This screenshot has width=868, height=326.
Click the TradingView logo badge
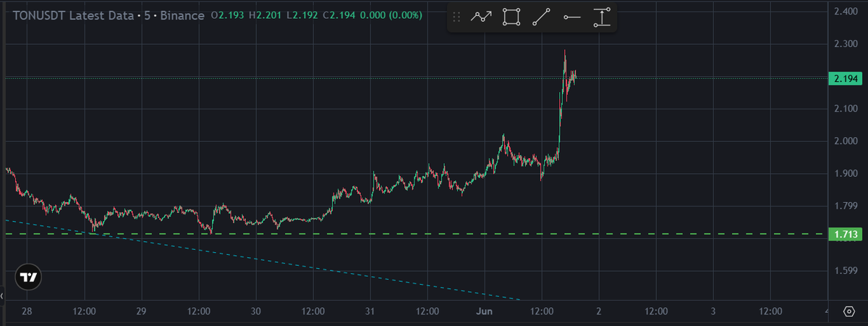(29, 277)
